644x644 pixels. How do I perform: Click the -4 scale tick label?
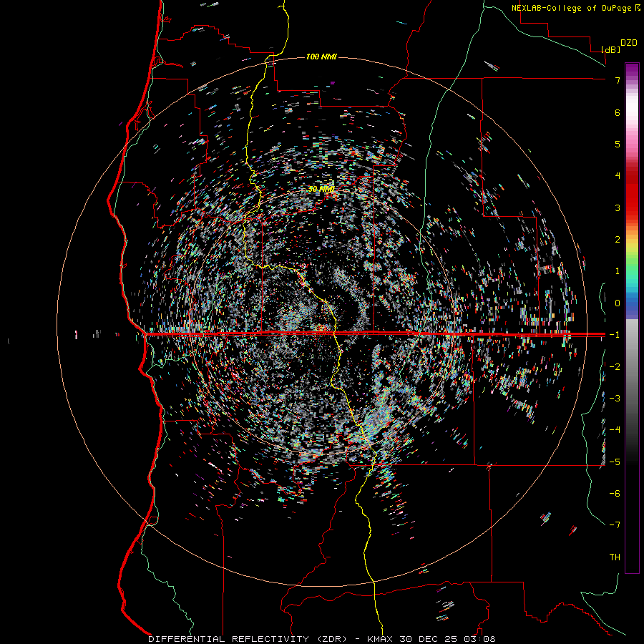pos(615,430)
